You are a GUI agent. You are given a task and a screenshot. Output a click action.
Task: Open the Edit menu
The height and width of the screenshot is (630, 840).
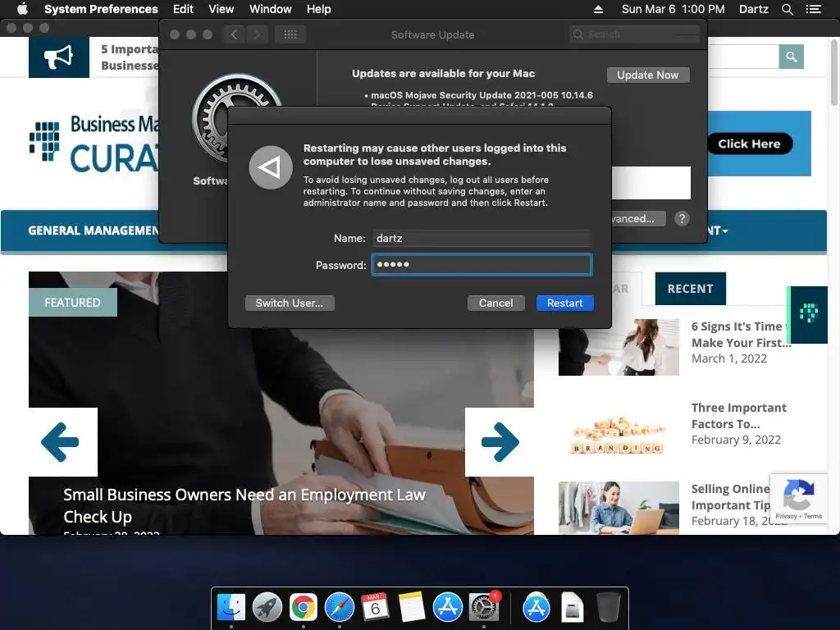click(x=183, y=9)
